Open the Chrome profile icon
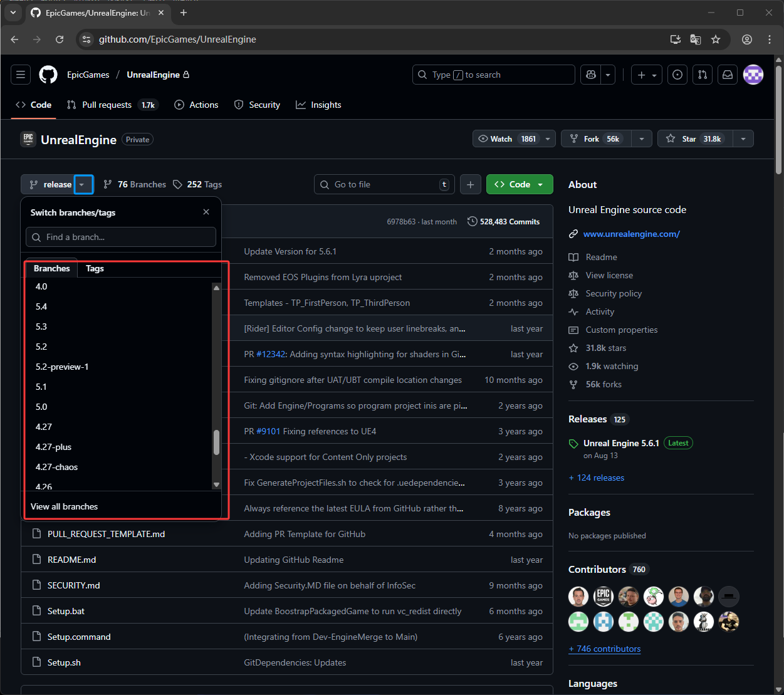This screenshot has width=784, height=695. click(x=747, y=39)
